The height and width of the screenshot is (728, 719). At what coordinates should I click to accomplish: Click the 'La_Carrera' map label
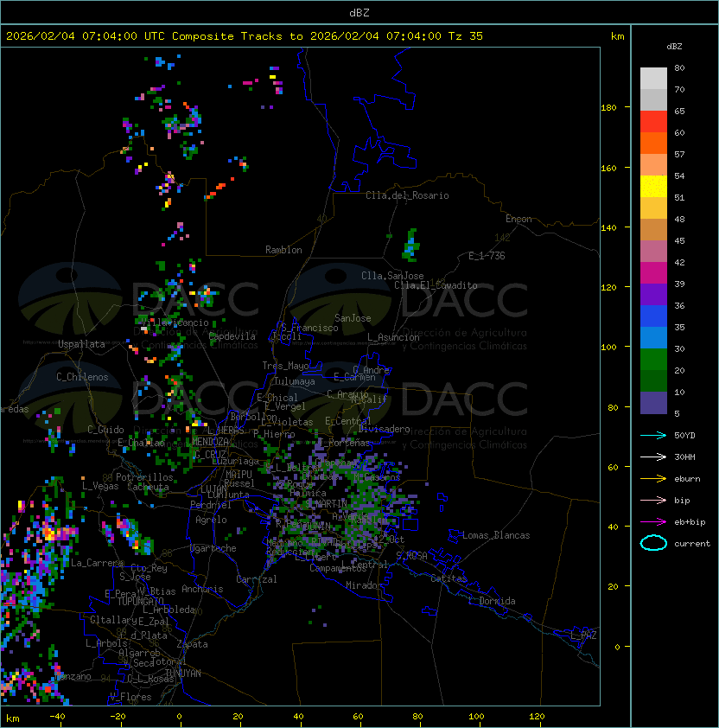pos(97,563)
